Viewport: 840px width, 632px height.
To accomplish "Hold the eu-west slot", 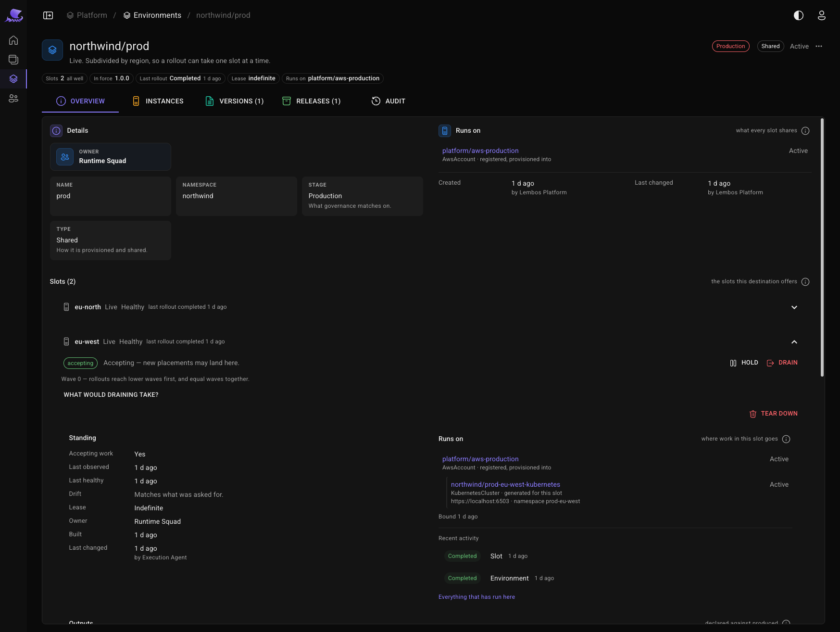I will (x=744, y=363).
